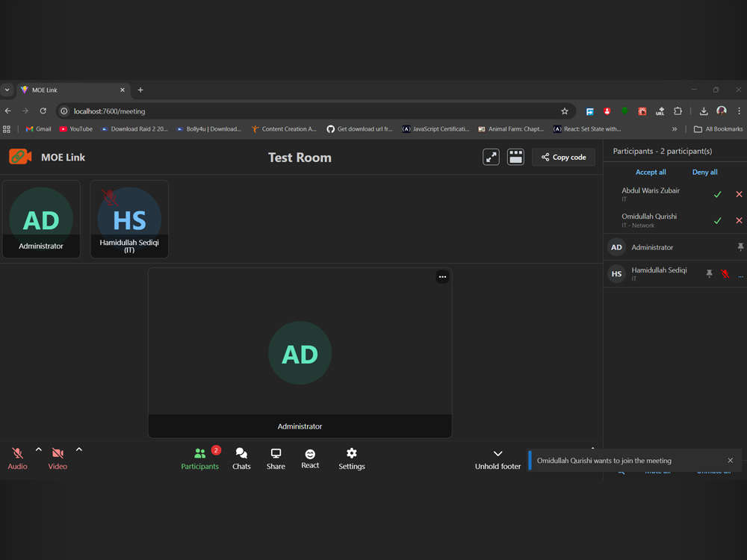Click Omidullah Qurishi name in requests

649,217
